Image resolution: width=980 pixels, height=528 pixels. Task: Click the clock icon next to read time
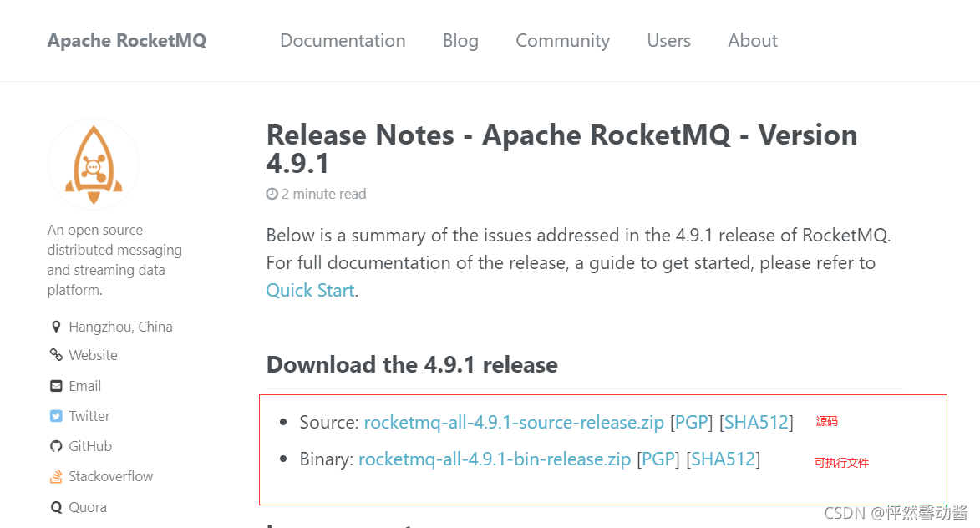click(x=272, y=194)
